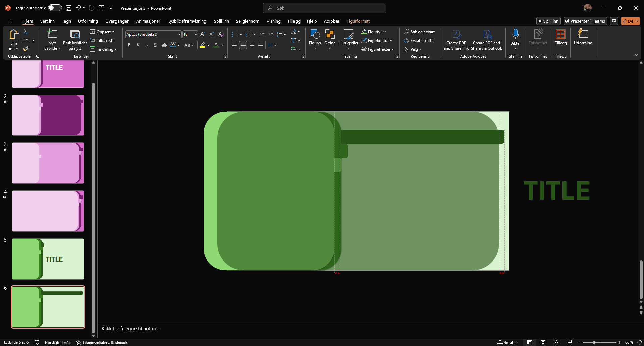Click Create PDF and Share link
Image resolution: width=644 pixels, height=346 pixels.
tap(456, 40)
